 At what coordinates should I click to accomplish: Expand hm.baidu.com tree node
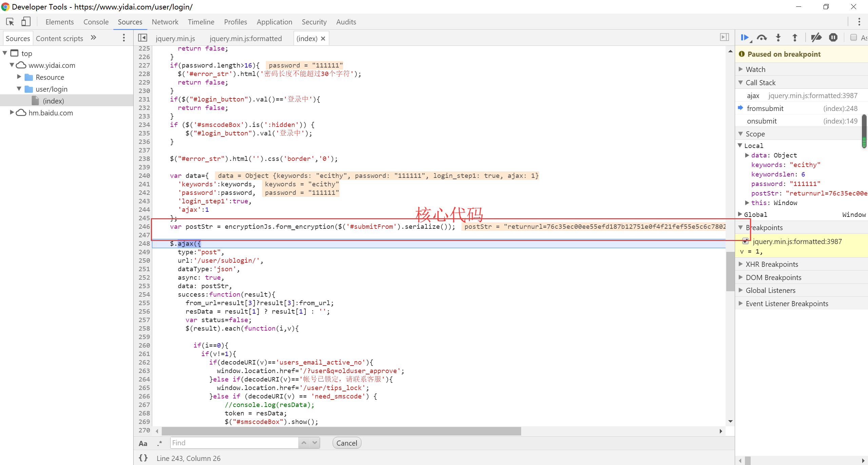(x=12, y=112)
